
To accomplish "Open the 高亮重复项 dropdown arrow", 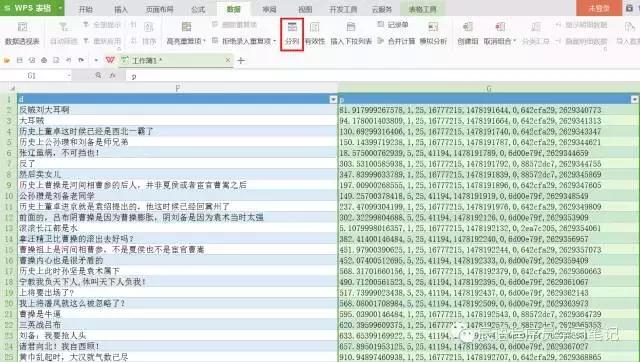I will (x=204, y=41).
